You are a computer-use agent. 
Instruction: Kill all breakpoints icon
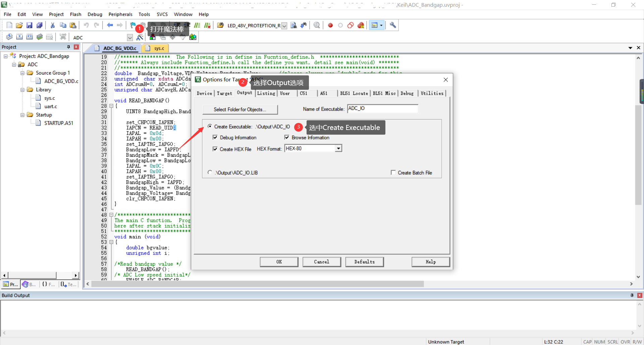pyautogui.click(x=361, y=25)
